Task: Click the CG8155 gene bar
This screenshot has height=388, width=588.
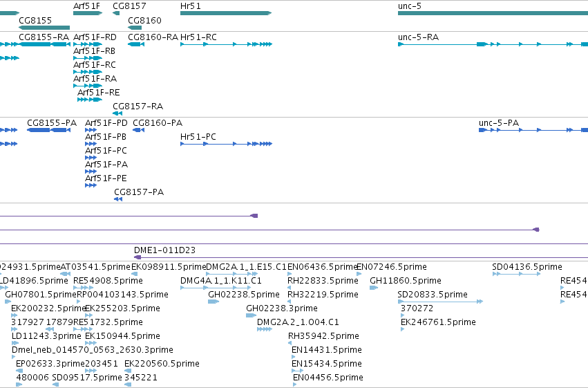Action: [x=44, y=28]
